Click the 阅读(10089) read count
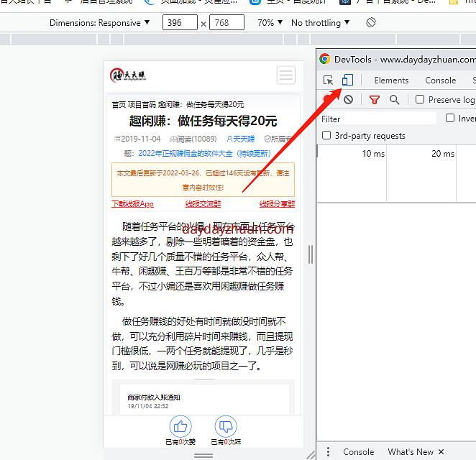 (x=193, y=139)
